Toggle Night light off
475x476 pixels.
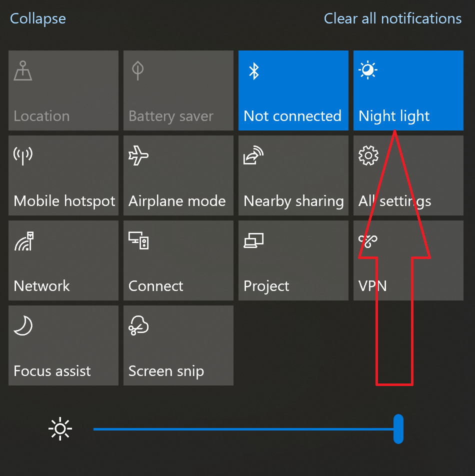coord(408,90)
